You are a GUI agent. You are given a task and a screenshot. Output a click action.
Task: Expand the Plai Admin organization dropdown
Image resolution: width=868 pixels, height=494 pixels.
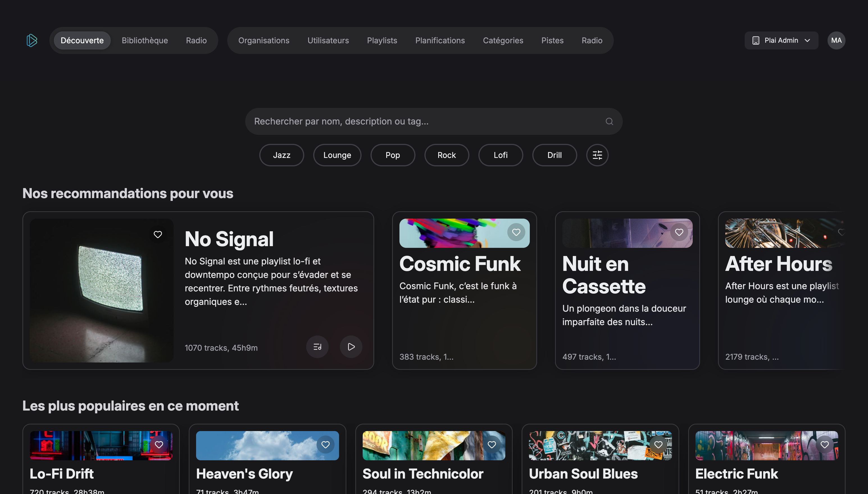coord(807,40)
